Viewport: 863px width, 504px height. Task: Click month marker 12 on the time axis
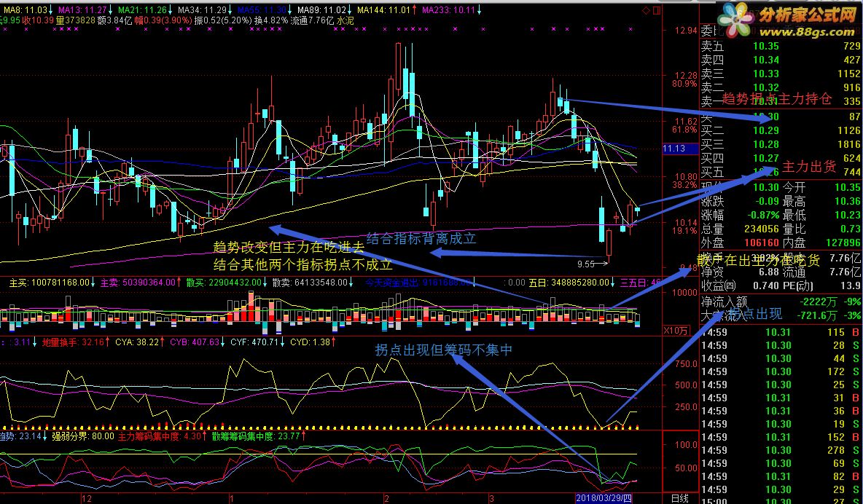pos(87,498)
